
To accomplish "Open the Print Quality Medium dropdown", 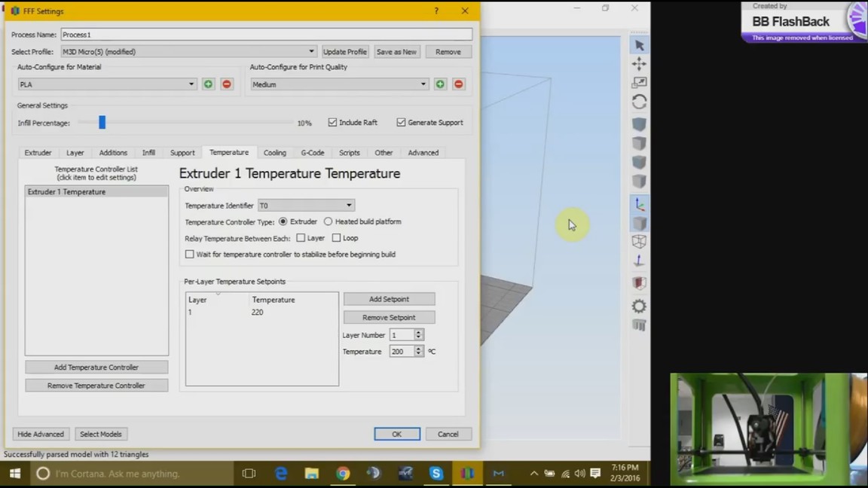I will pyautogui.click(x=340, y=84).
